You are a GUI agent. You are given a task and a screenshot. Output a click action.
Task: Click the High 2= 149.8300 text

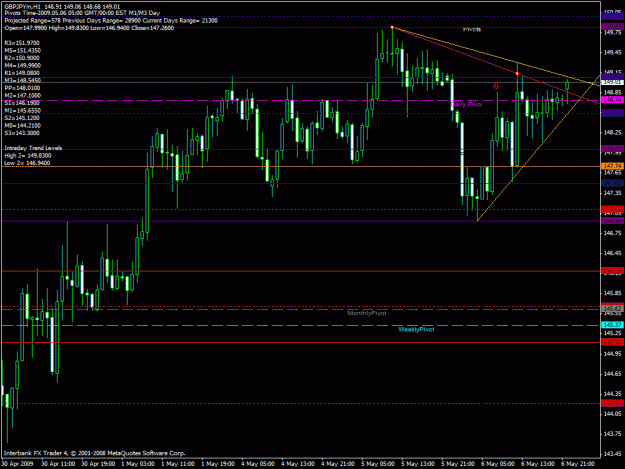point(28,155)
